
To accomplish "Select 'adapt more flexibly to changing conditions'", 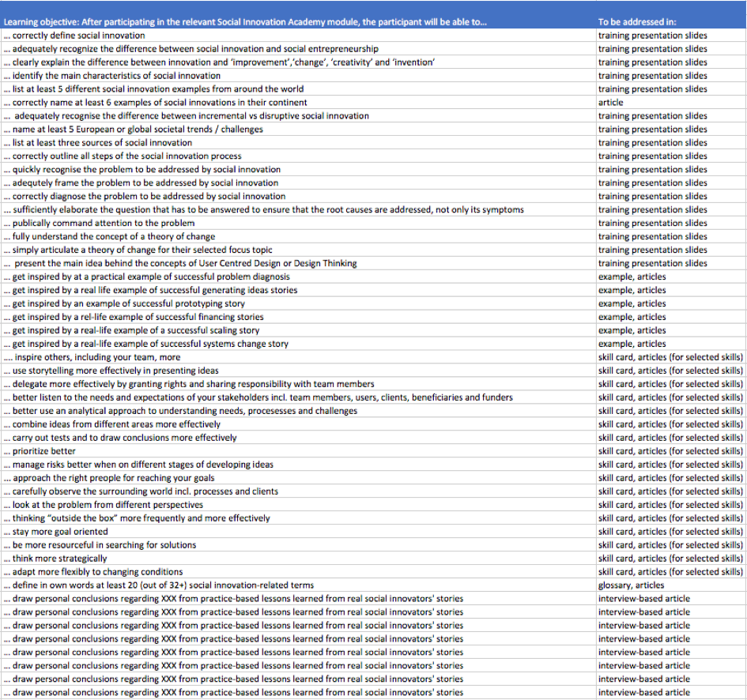I will [x=298, y=572].
